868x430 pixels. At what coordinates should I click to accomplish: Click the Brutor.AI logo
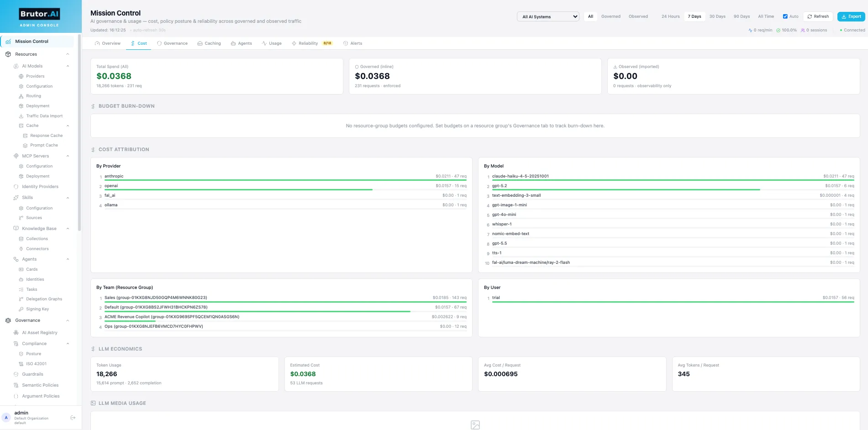[39, 14]
